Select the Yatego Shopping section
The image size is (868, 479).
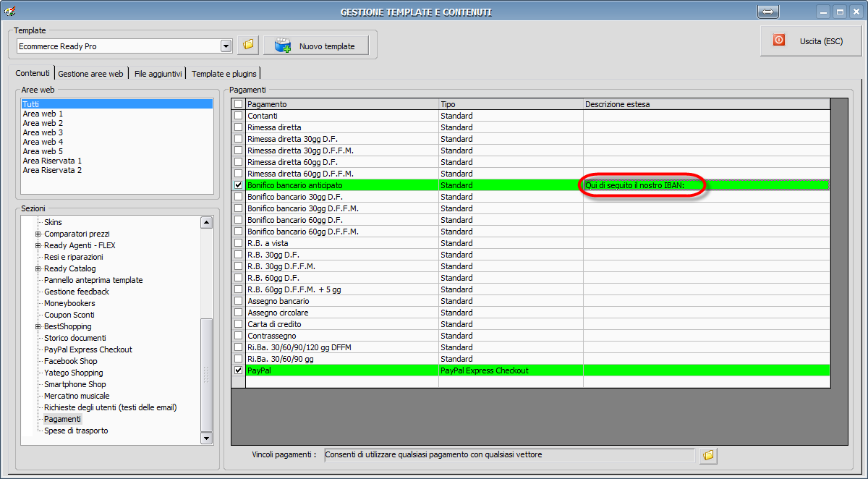click(74, 373)
